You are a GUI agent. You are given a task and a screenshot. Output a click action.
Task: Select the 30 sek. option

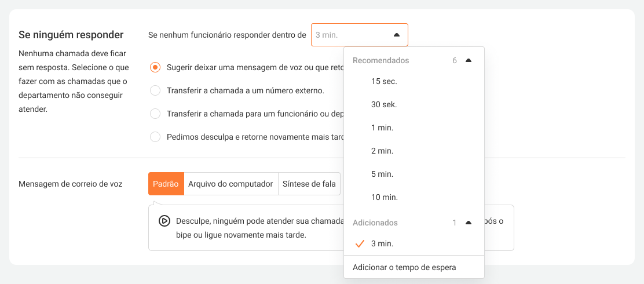coord(384,104)
